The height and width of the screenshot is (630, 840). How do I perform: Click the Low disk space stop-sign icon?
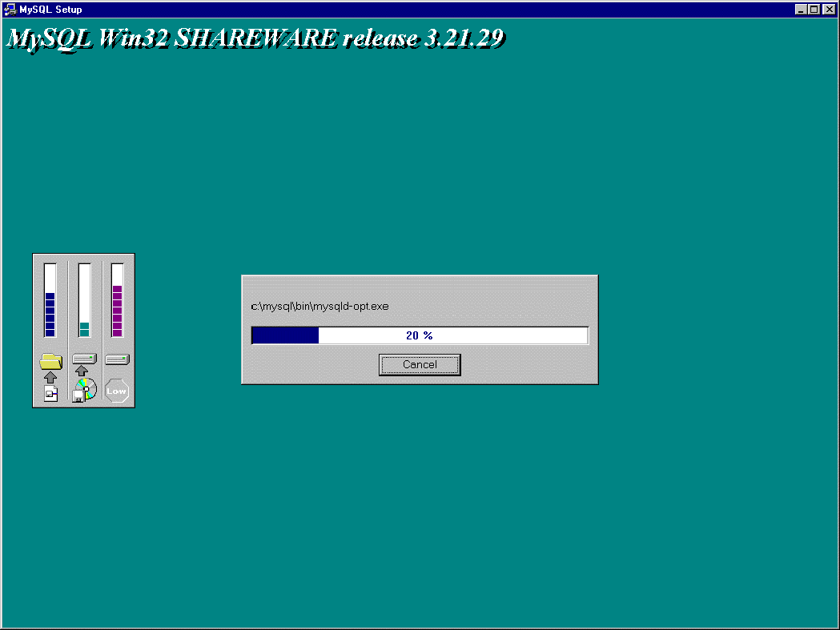point(117,391)
